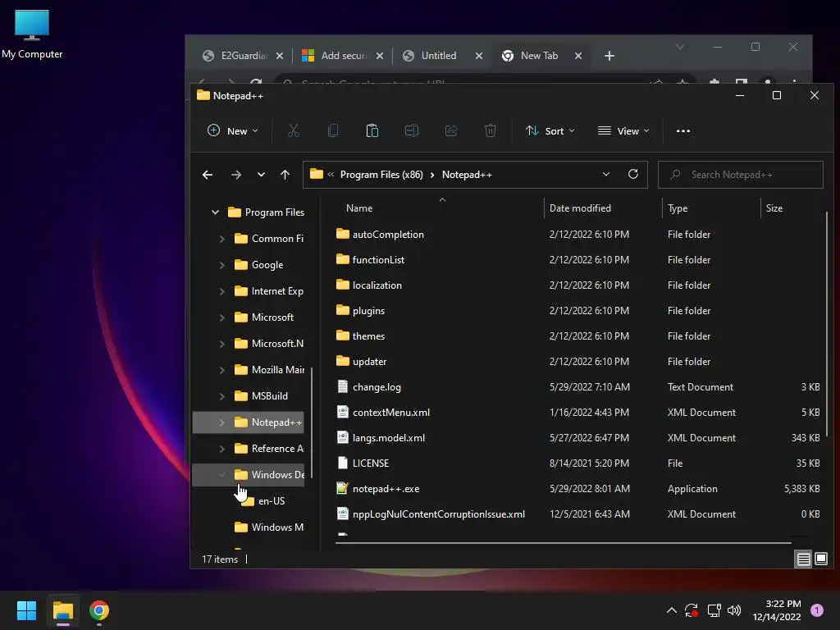Click Program Files (x86) breadcrumb
840x630 pixels.
[381, 175]
